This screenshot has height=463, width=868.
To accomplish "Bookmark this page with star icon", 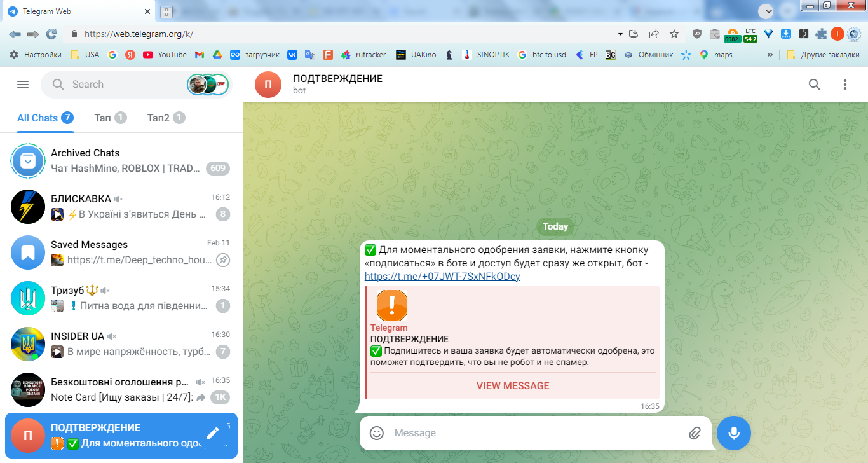I will tap(674, 34).
